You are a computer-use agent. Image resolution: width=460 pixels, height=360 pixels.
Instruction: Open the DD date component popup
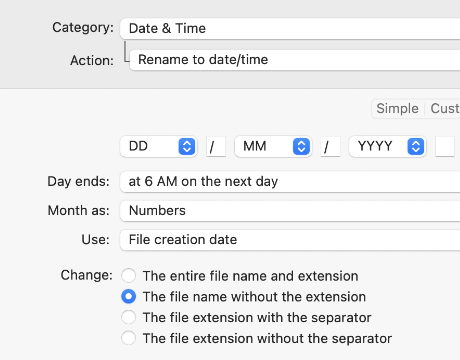click(x=159, y=146)
